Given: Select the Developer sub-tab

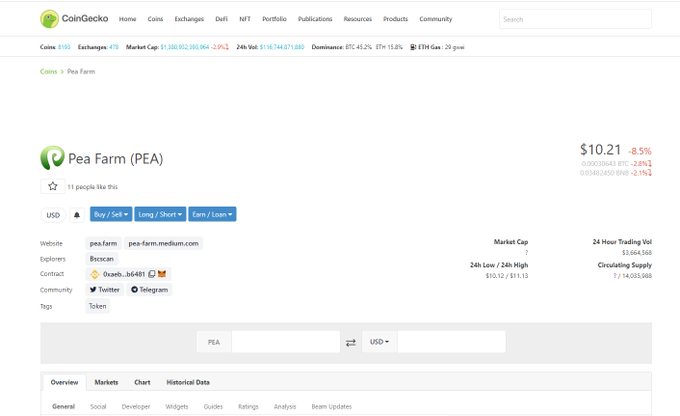Looking at the screenshot, I should [x=136, y=407].
